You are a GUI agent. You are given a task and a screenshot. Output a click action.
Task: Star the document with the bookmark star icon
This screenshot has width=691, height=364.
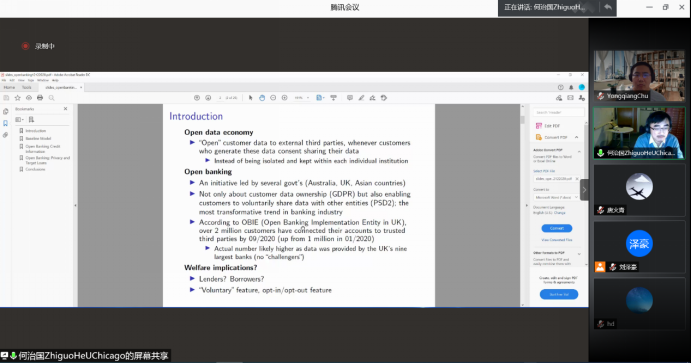[18, 98]
